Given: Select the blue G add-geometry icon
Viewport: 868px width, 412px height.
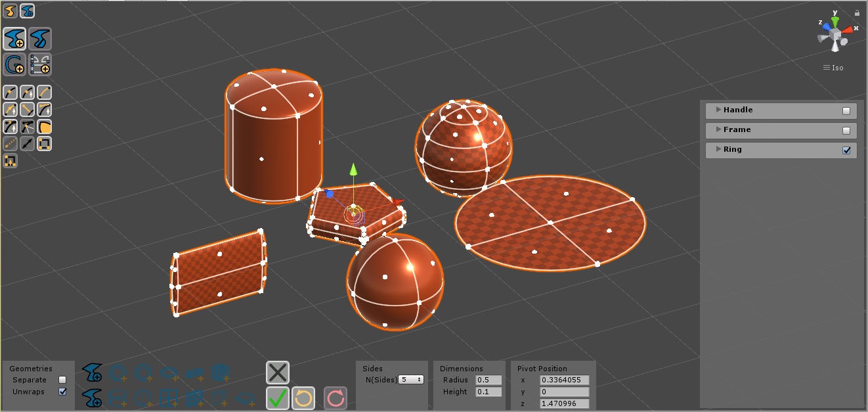Looking at the screenshot, I should coord(14,64).
